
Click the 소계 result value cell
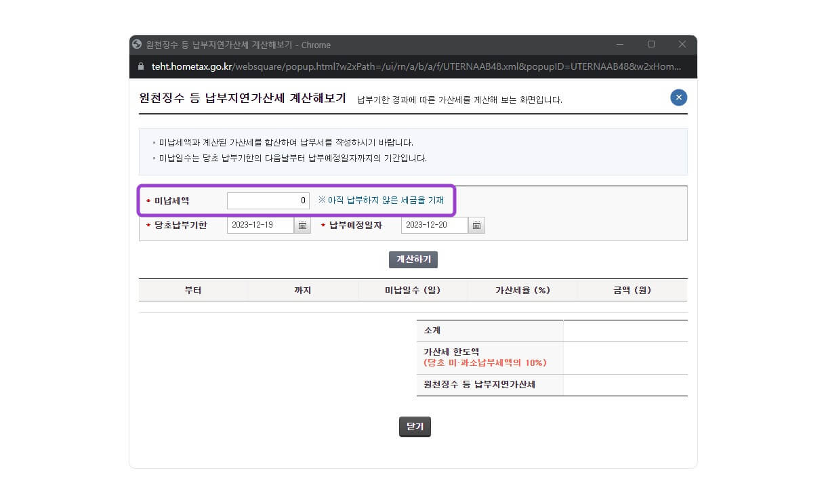pyautogui.click(x=625, y=331)
